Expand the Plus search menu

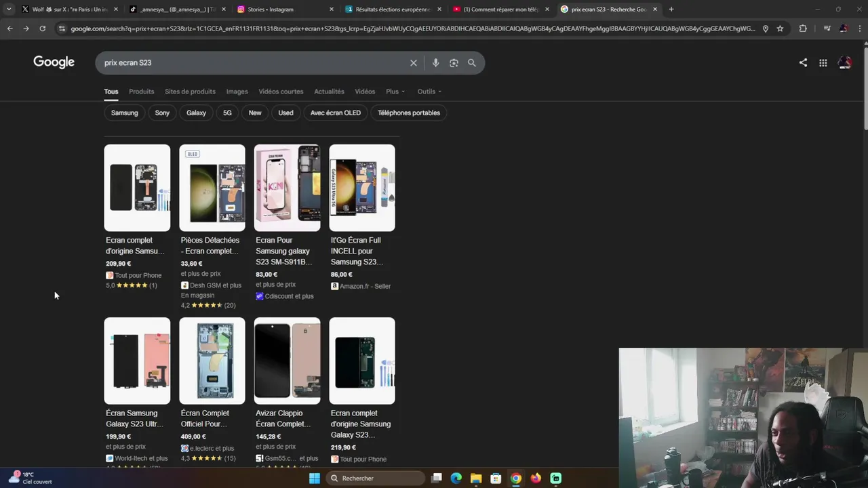395,91
